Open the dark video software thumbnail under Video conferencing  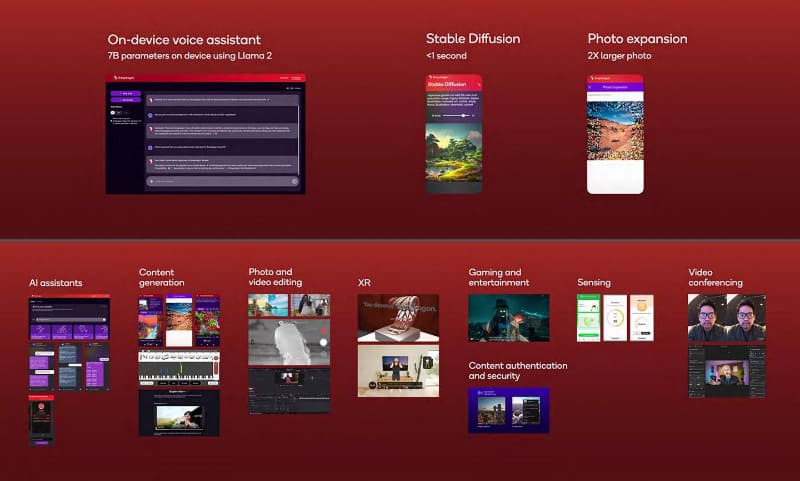pos(727,372)
